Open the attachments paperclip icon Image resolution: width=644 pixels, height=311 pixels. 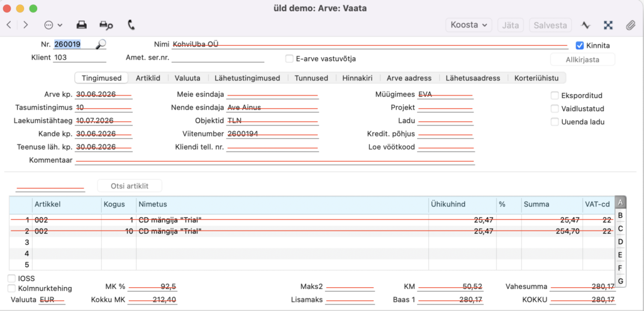[x=630, y=25]
